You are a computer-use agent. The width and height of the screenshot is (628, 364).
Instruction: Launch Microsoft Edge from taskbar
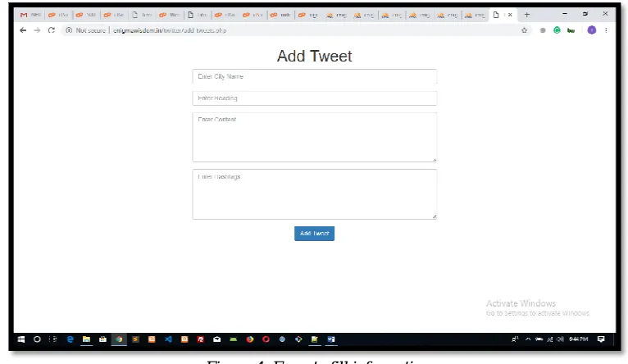(70, 339)
